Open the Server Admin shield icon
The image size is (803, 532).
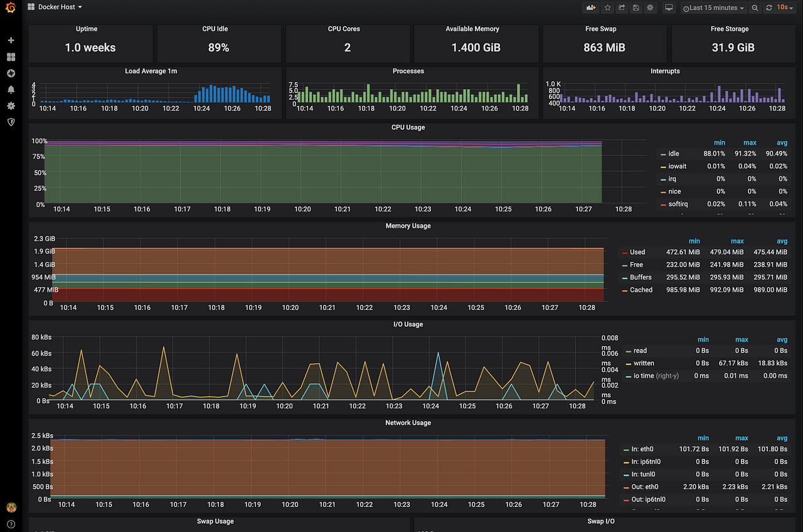[x=11, y=122]
